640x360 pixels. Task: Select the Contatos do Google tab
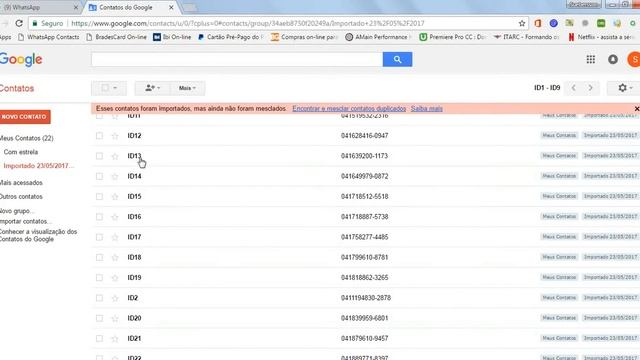click(x=131, y=7)
